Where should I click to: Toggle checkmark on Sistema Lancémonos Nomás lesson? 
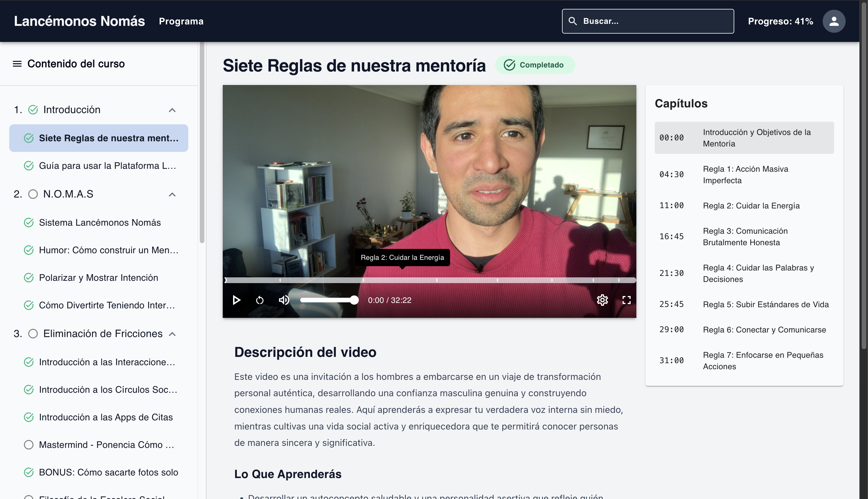click(29, 223)
